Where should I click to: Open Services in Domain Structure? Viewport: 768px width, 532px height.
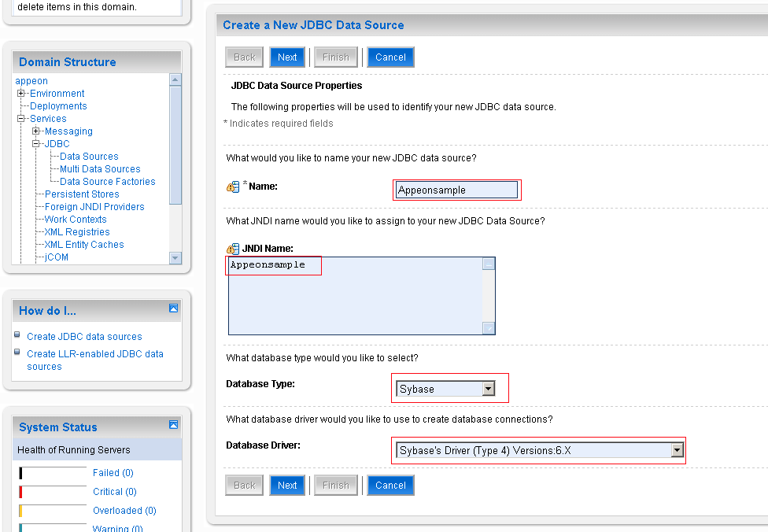click(48, 119)
